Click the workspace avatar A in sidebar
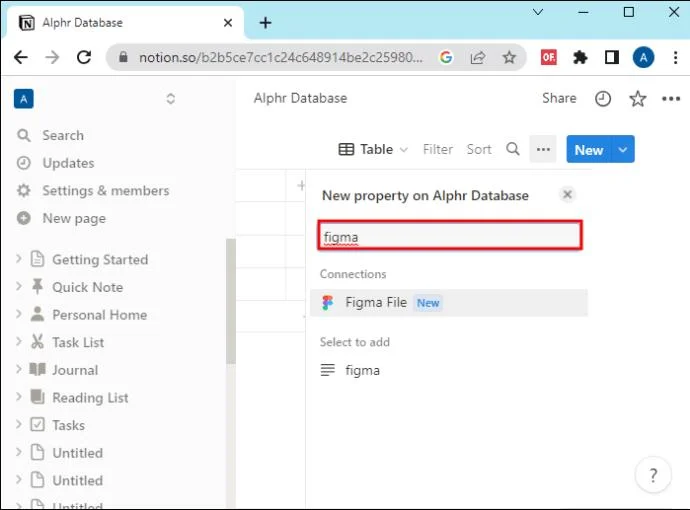This screenshot has height=510, width=690. point(24,99)
